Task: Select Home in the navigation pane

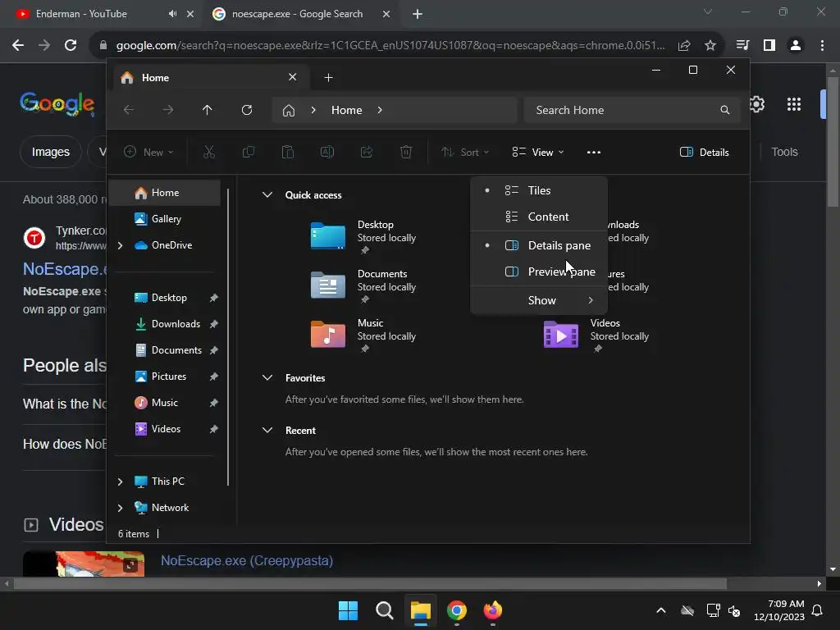Action: pyautogui.click(x=166, y=192)
